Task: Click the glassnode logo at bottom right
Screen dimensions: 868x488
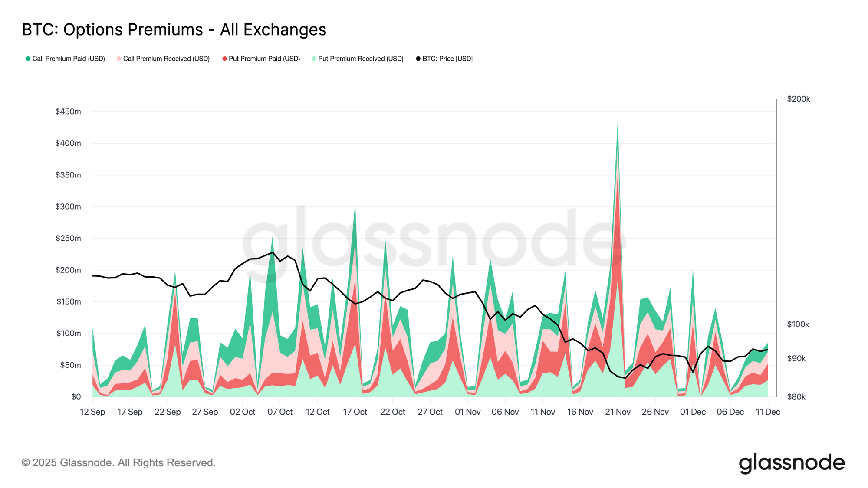Action: coord(792,463)
